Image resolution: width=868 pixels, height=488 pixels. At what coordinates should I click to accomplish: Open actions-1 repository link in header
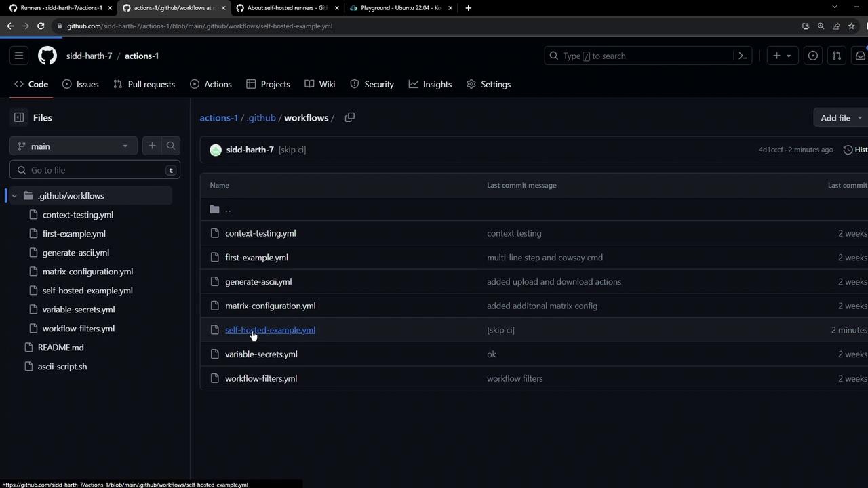pos(142,56)
